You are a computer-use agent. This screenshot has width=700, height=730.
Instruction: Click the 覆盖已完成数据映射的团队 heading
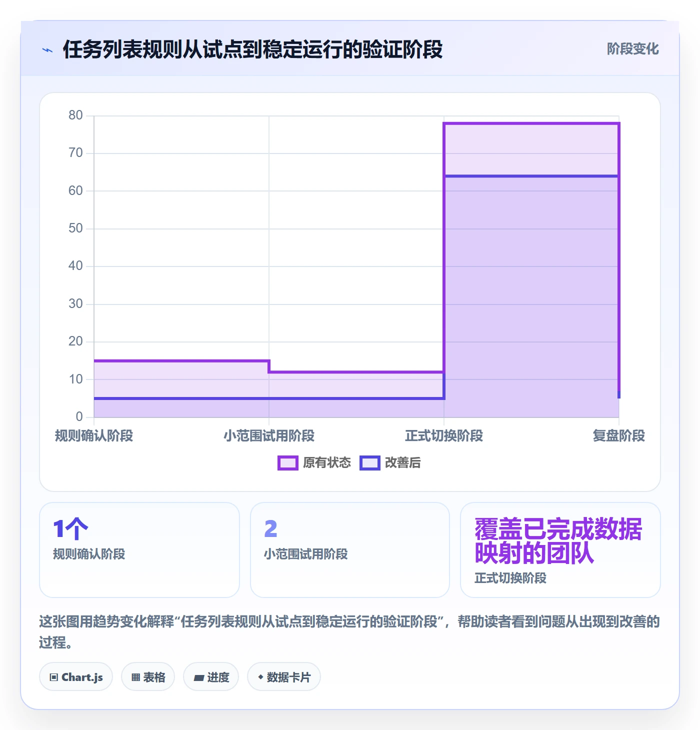(558, 541)
